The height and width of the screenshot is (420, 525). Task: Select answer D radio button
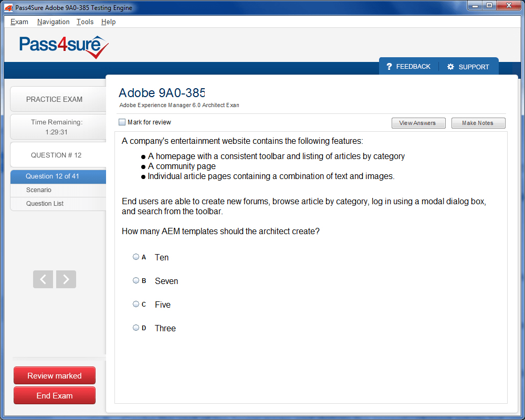pyautogui.click(x=136, y=328)
